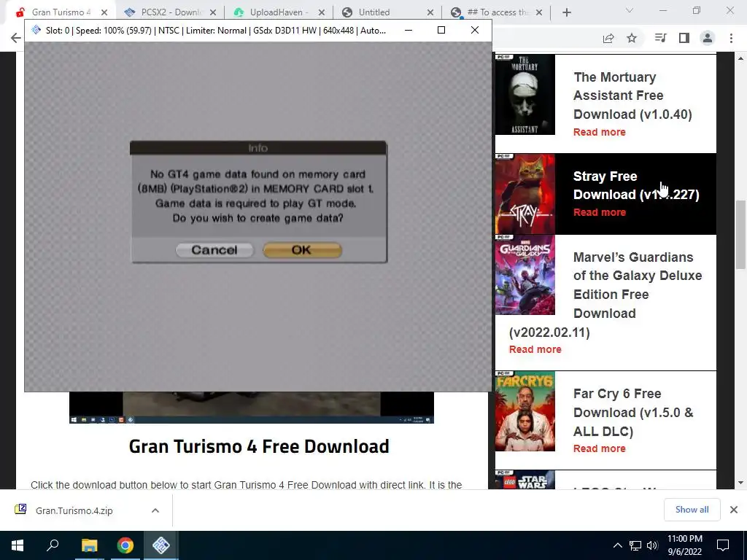Click Read more under The Mortuary Assistant

pos(600,133)
